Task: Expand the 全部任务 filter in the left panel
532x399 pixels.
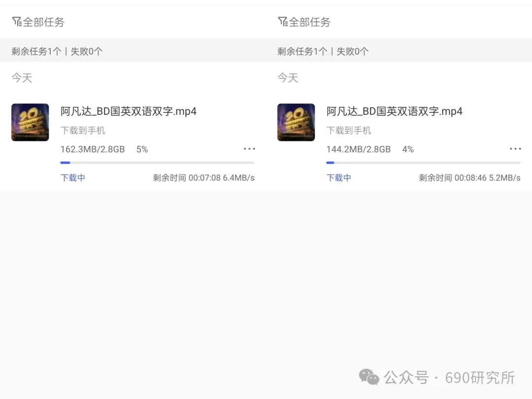Action: coord(44,22)
